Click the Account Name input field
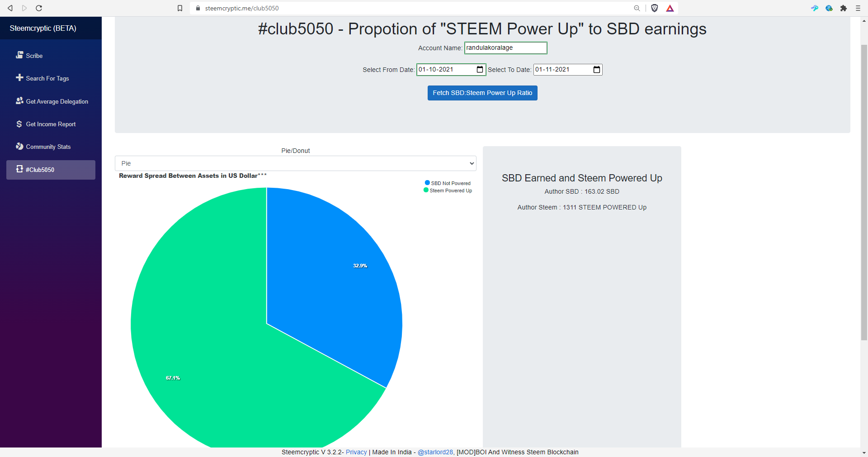 pyautogui.click(x=506, y=48)
